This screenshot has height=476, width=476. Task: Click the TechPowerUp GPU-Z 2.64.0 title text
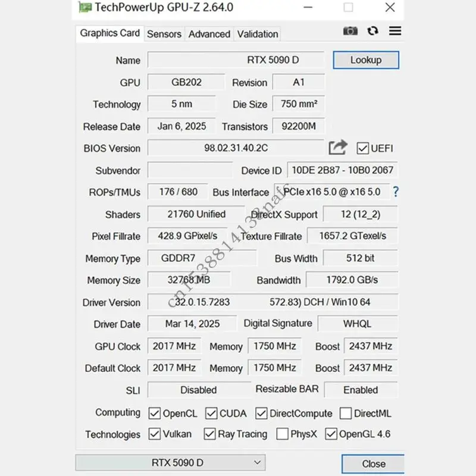(164, 7)
